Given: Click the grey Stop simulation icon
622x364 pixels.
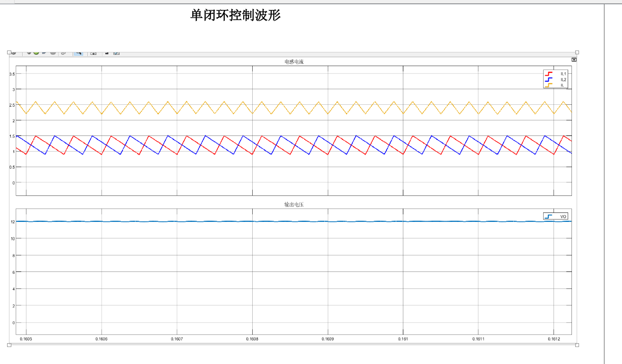Looking at the screenshot, I should [53, 53].
